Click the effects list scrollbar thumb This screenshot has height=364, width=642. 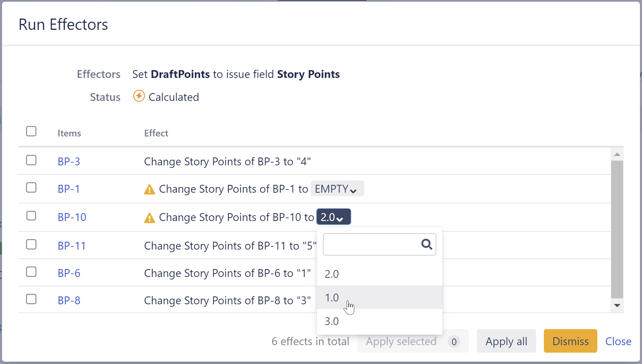tap(617, 229)
